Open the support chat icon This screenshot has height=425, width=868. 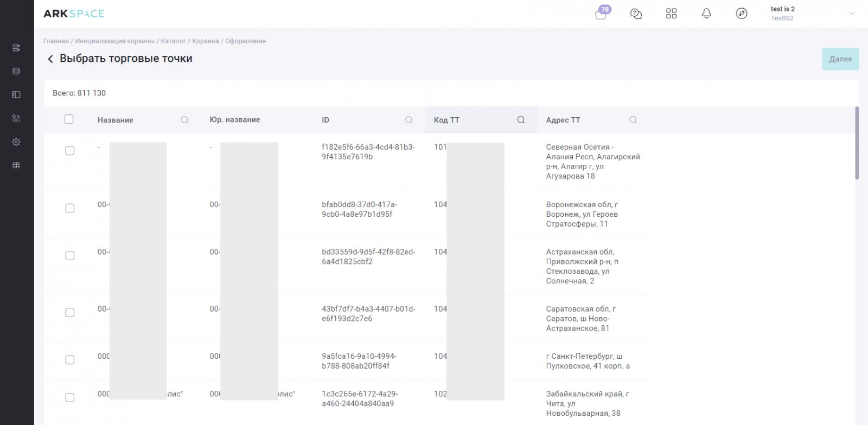click(x=636, y=14)
